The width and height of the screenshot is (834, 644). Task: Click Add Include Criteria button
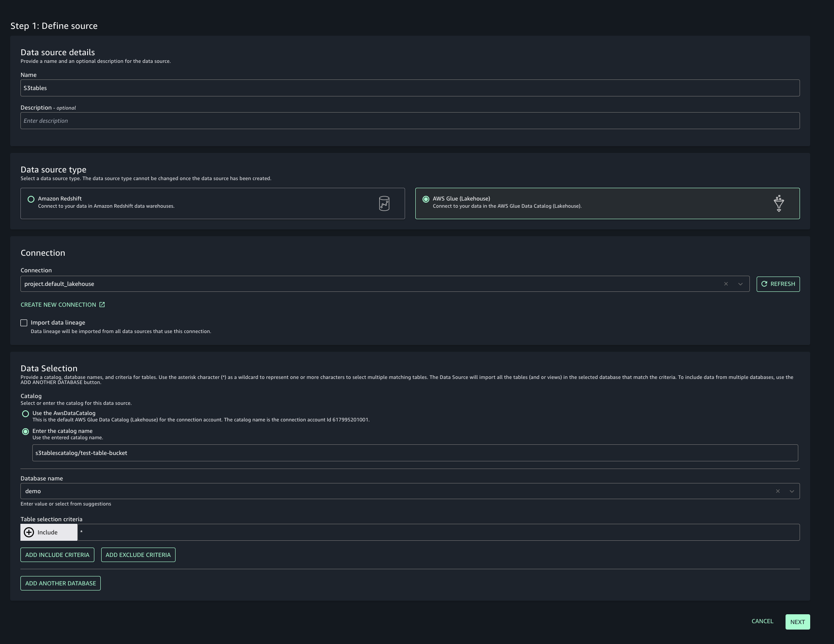pyautogui.click(x=57, y=555)
